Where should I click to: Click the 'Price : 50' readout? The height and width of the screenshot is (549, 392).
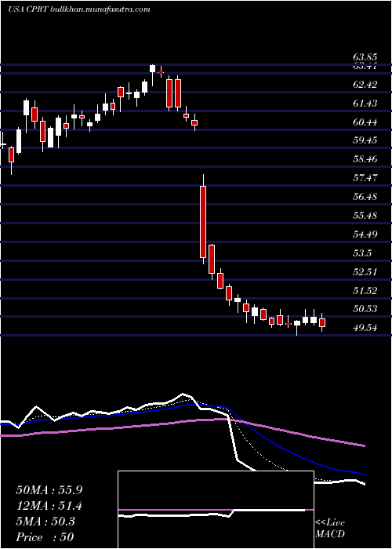pos(45,537)
